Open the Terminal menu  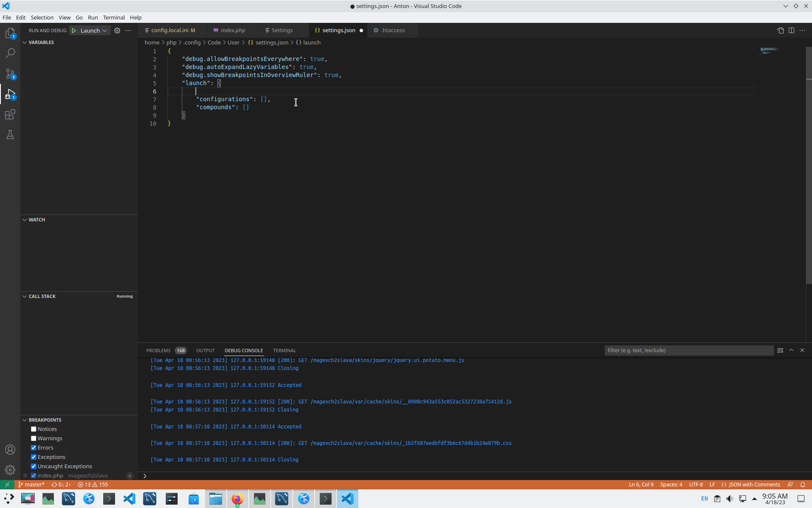pyautogui.click(x=114, y=17)
